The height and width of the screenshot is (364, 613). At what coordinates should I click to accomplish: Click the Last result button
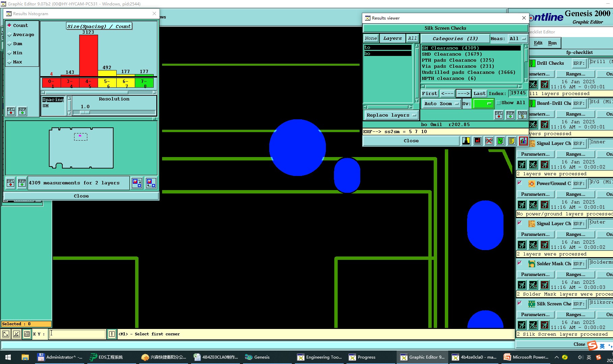click(x=479, y=93)
